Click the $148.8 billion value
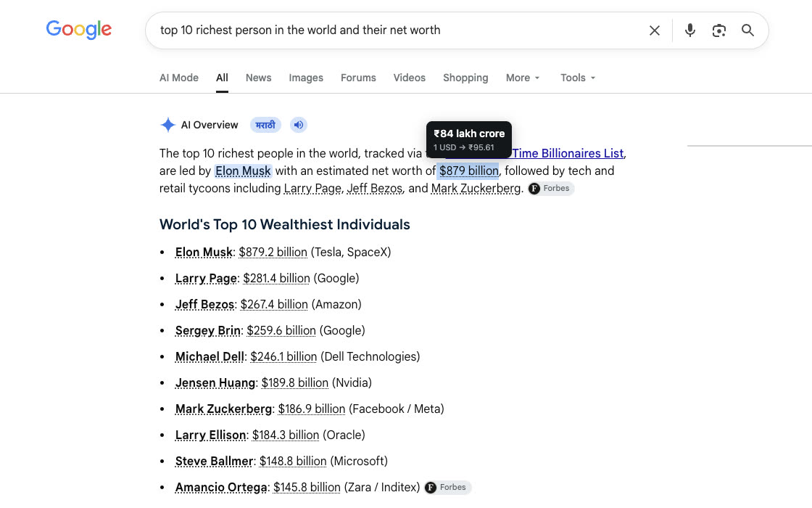 point(293,462)
